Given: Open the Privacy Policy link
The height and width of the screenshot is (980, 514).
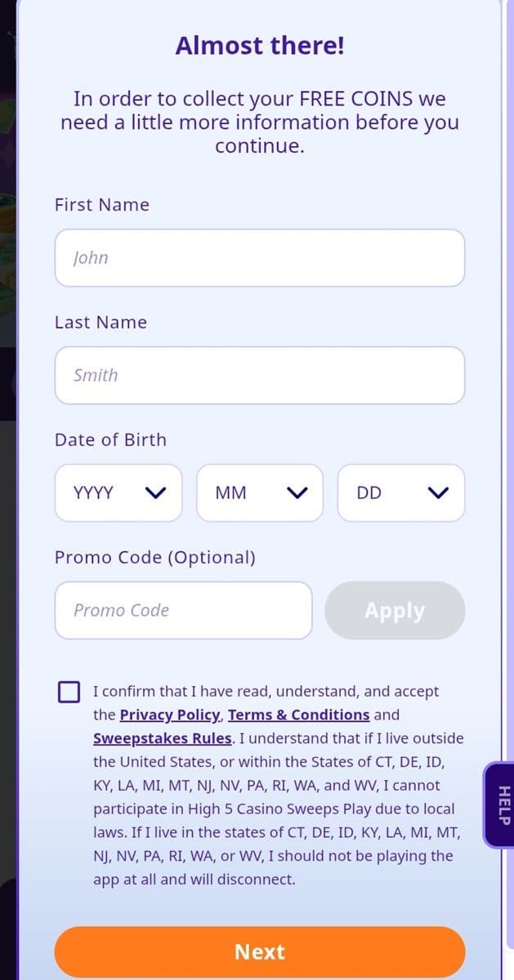Looking at the screenshot, I should point(168,715).
